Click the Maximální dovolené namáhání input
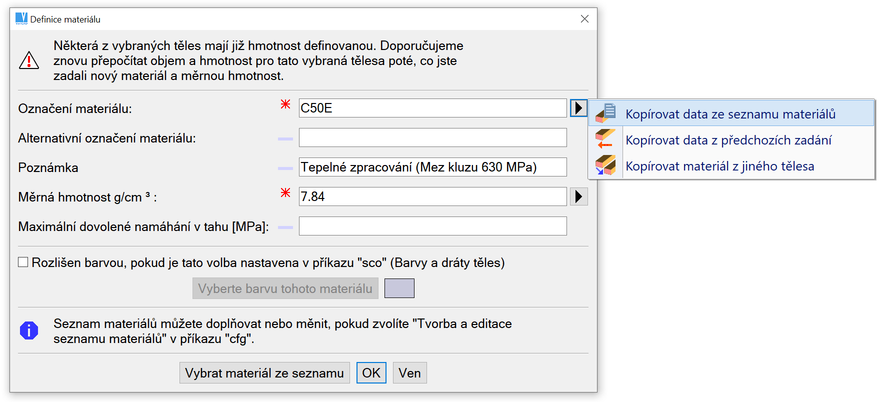 click(431, 227)
